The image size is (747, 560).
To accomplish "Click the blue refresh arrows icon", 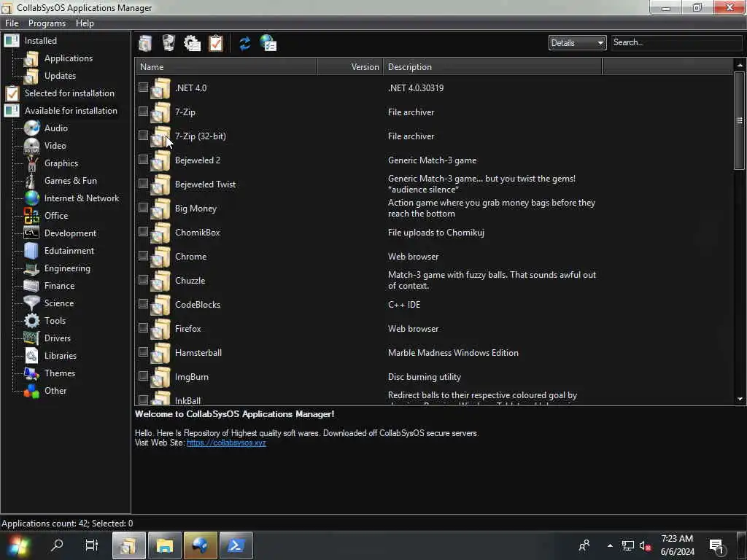I will tap(245, 43).
